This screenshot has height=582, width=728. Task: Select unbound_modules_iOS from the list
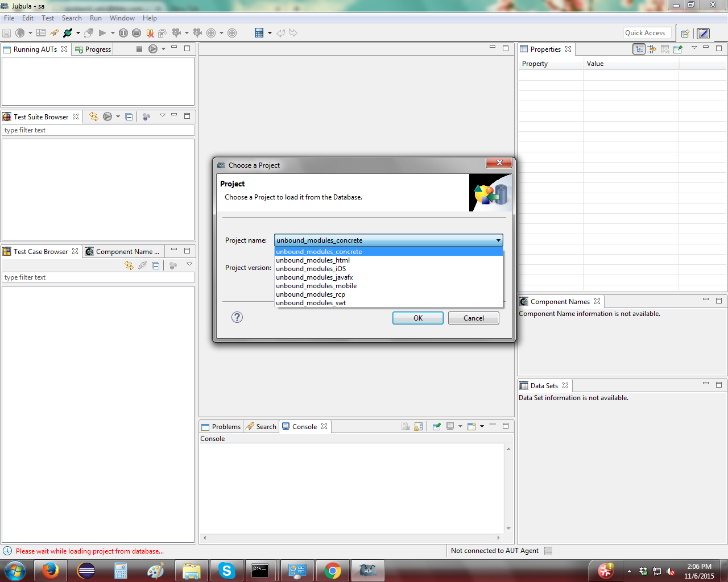(388, 269)
